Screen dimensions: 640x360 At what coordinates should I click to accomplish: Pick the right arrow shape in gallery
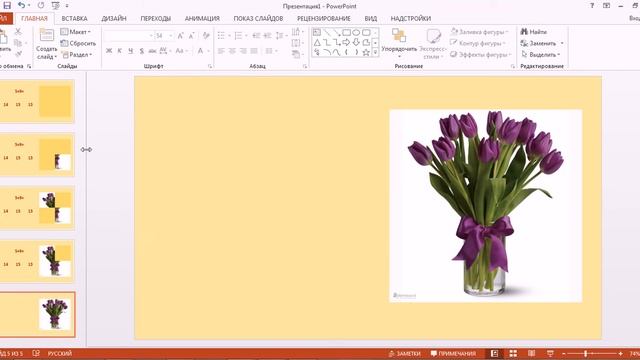347,42
